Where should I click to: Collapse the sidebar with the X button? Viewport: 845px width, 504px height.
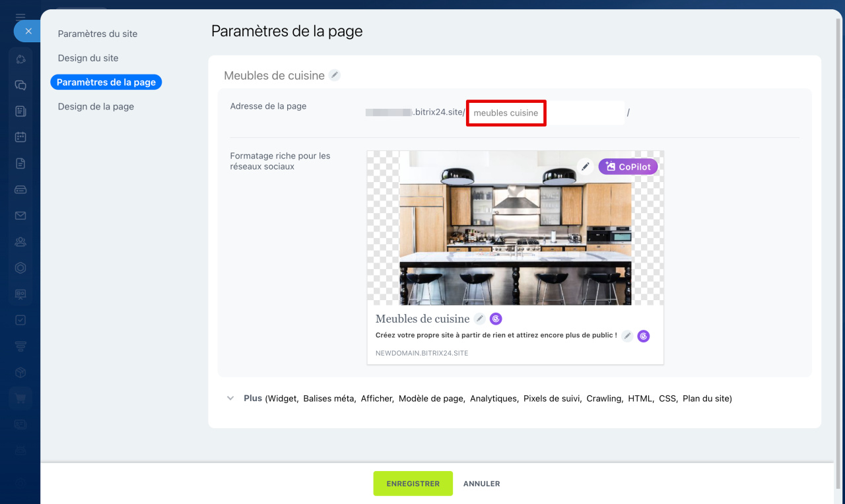(28, 31)
